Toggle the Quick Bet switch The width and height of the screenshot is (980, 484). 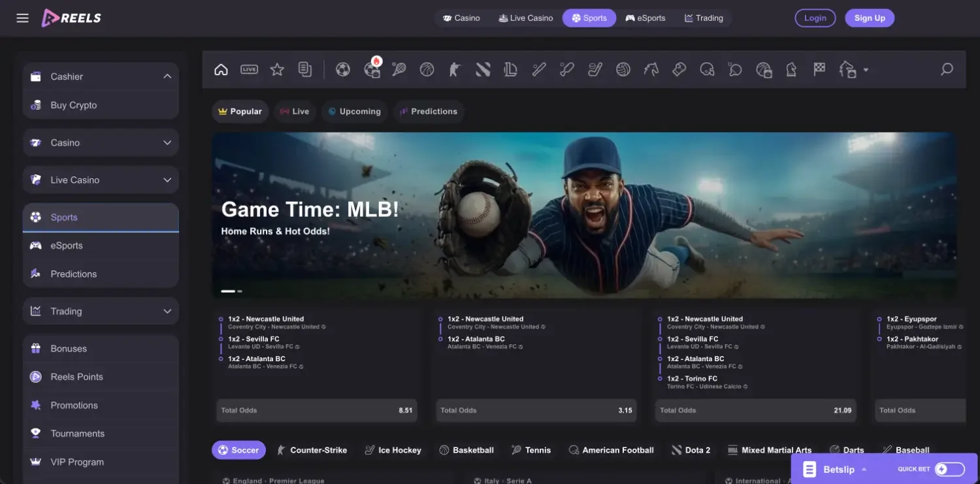click(x=950, y=469)
